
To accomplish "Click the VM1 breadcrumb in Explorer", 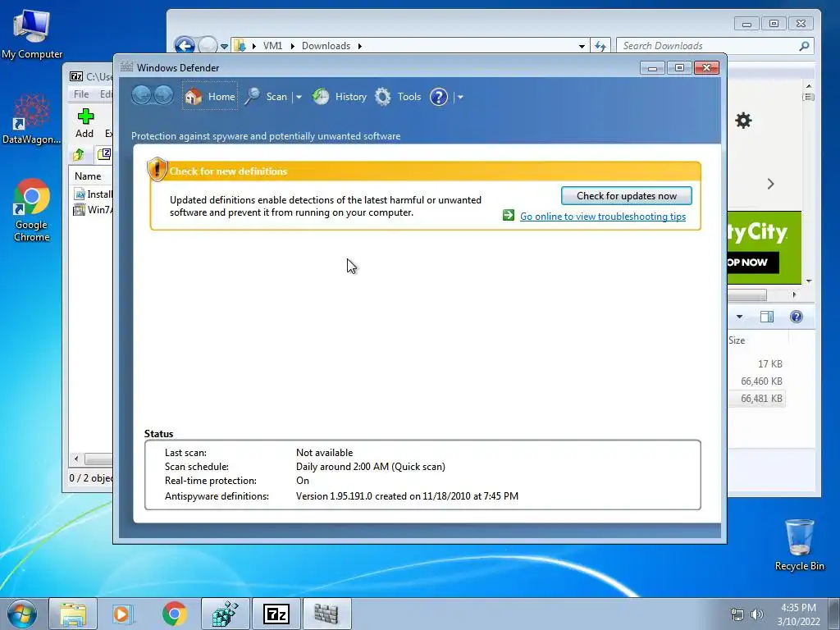I will 272,46.
